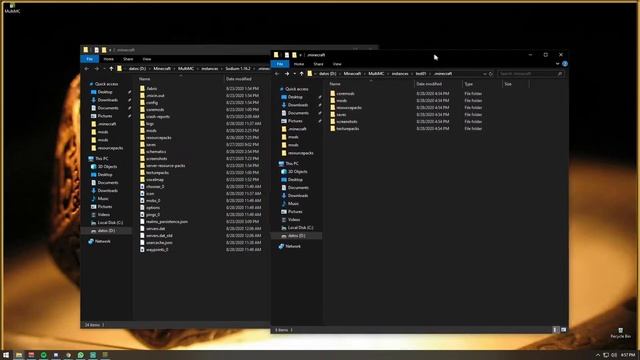Image resolution: width=640 pixels, height=360 pixels.
Task: Click File Explorer on the taskbar
Action: [x=19, y=355]
